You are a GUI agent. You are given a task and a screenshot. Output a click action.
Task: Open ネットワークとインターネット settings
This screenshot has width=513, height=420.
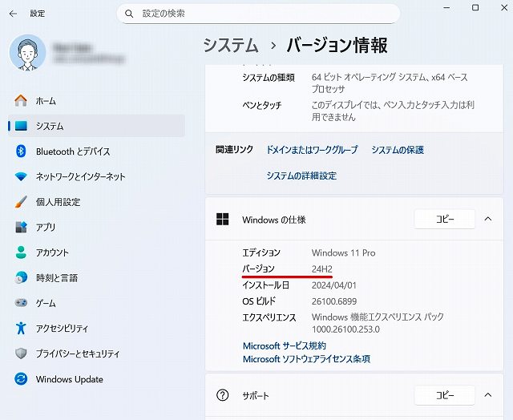click(80, 176)
